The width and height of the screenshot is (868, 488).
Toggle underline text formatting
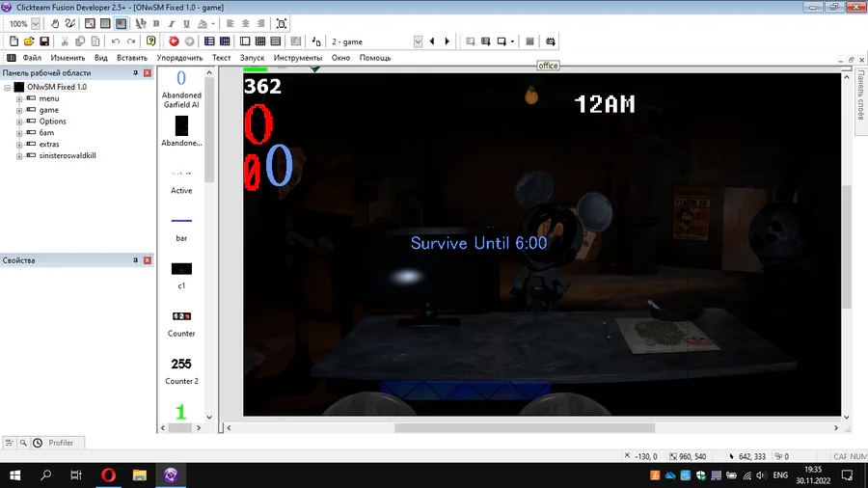coord(186,24)
